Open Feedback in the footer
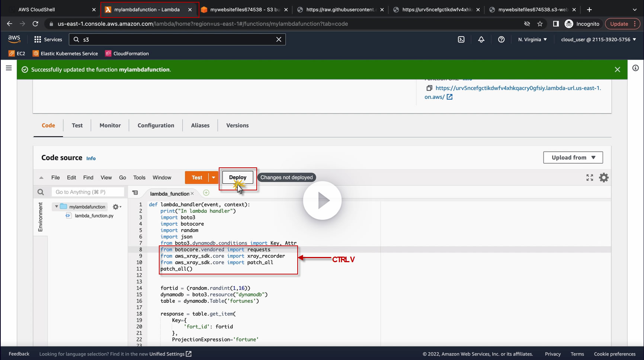 point(19,354)
